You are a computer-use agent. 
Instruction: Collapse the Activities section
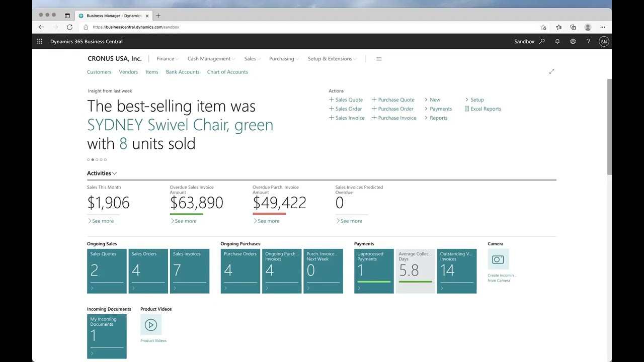[x=102, y=173]
